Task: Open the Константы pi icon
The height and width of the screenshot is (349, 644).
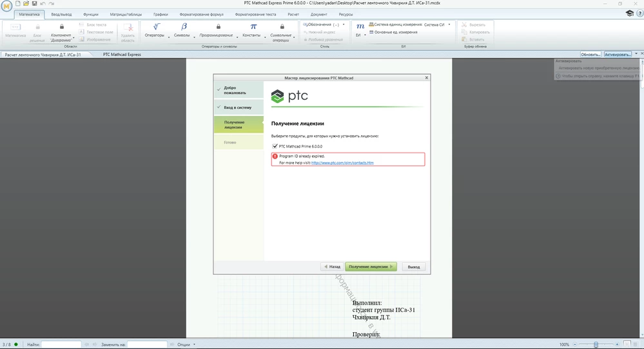Action: pos(253,26)
